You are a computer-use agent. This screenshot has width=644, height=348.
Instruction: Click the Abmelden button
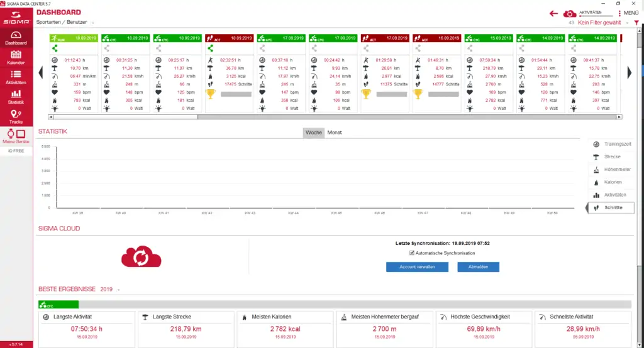[478, 267]
